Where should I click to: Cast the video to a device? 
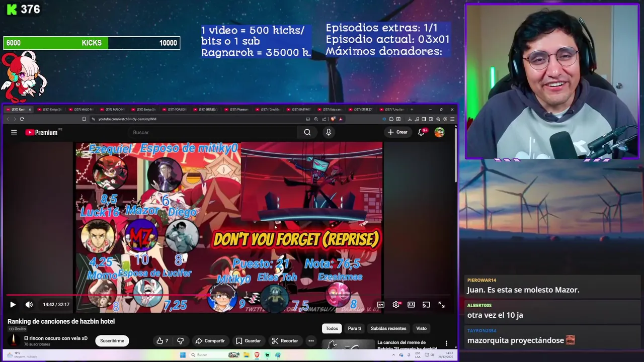click(426, 305)
